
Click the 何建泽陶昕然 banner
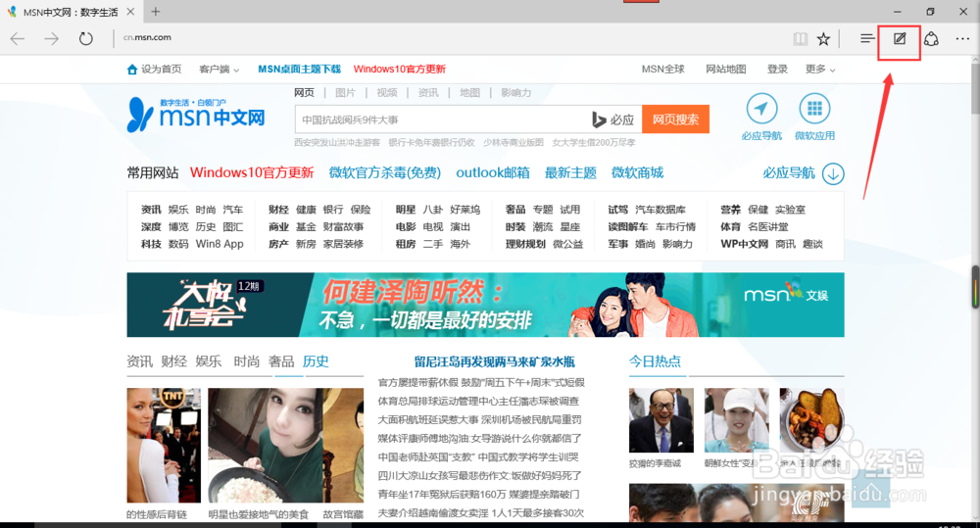[486, 305]
